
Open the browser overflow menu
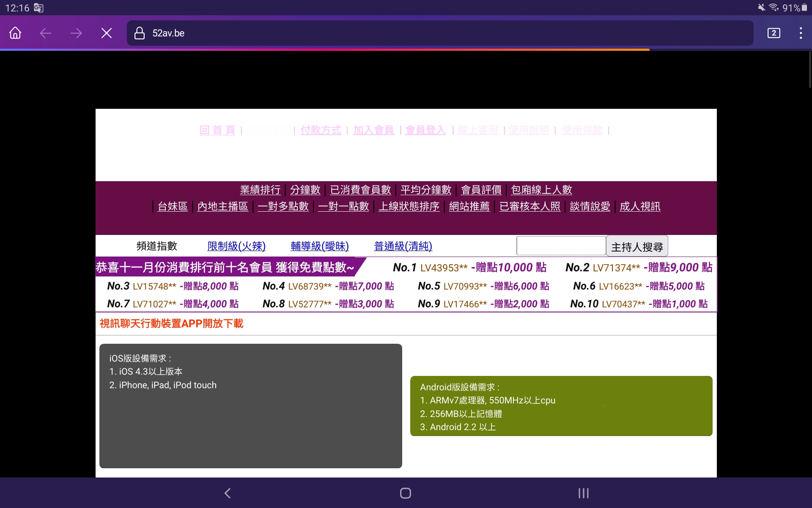tap(800, 33)
